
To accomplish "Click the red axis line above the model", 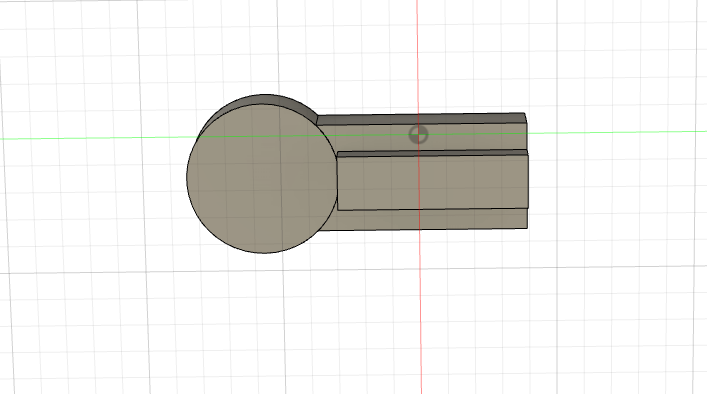I will 417,54.
